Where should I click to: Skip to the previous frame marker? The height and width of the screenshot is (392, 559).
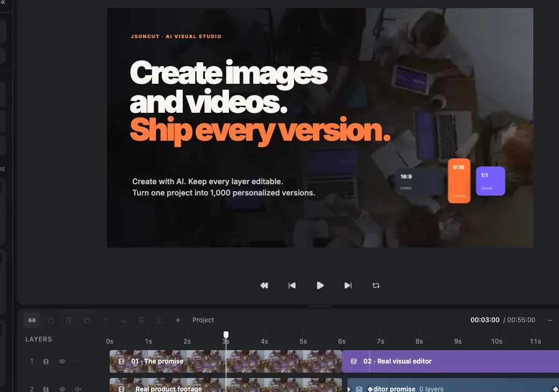click(292, 286)
